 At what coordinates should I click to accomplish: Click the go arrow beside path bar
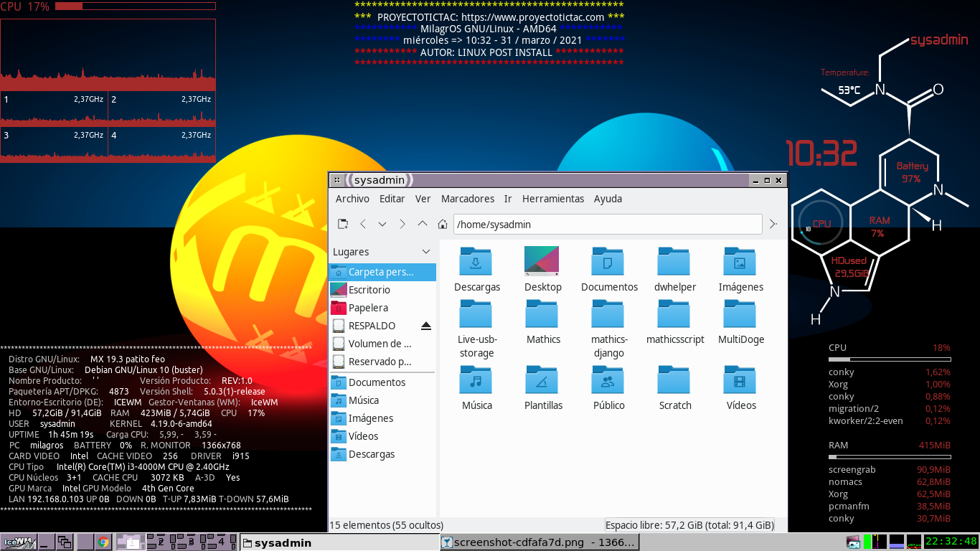[773, 225]
